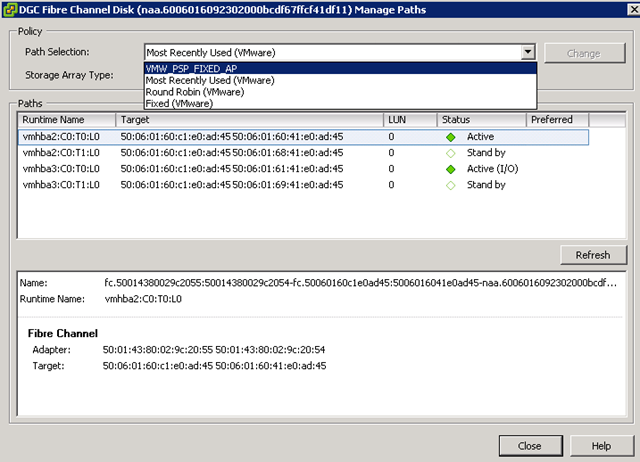Screen dimensions: 640x462
Task: Click the full path Name value starting fc.50014380029c2055
Action: click(x=360, y=282)
